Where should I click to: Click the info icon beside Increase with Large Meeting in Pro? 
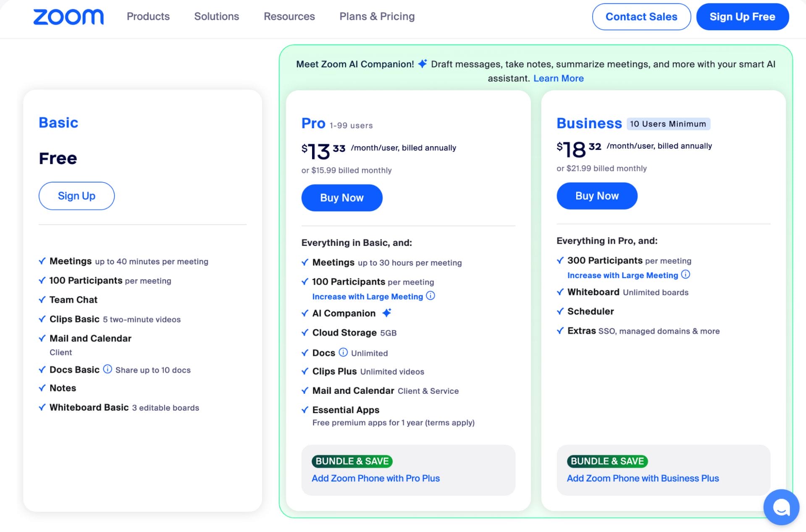tap(430, 296)
